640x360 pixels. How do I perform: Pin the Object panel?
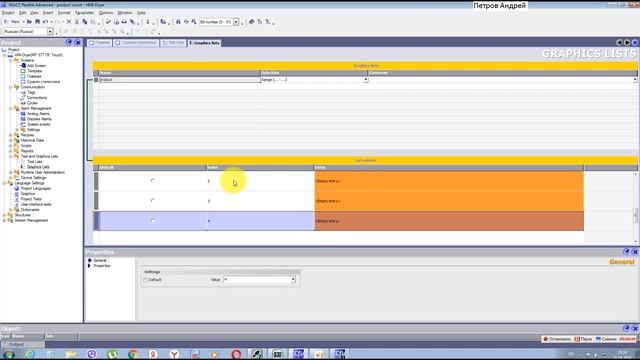[x=626, y=328]
